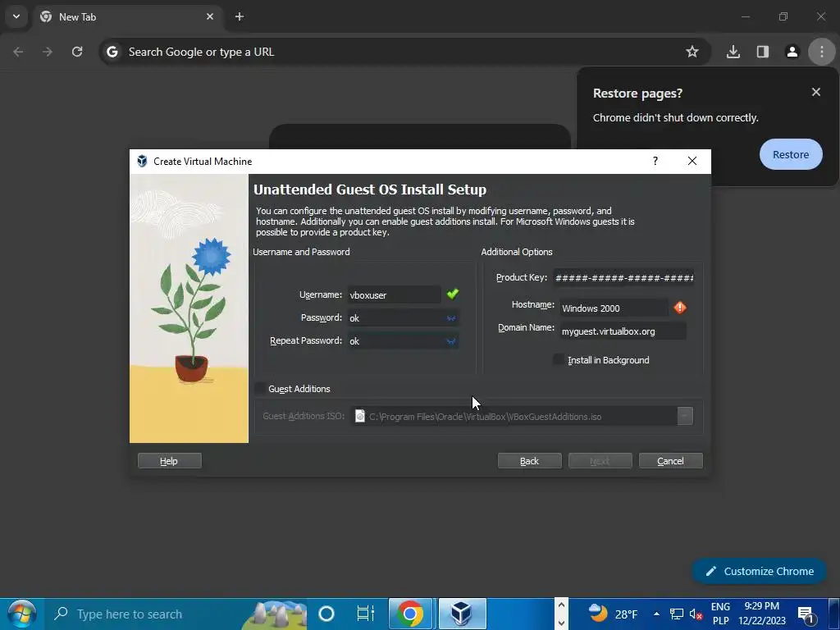Click Chrome icon in taskbar
This screenshot has width=840, height=630.
[x=410, y=614]
